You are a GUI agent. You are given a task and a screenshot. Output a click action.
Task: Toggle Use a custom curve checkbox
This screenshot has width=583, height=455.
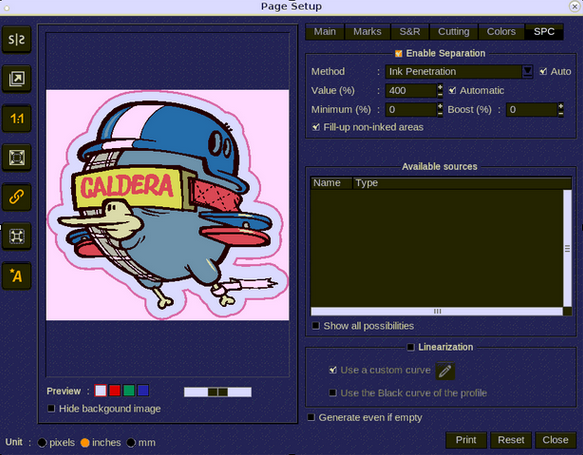(333, 370)
